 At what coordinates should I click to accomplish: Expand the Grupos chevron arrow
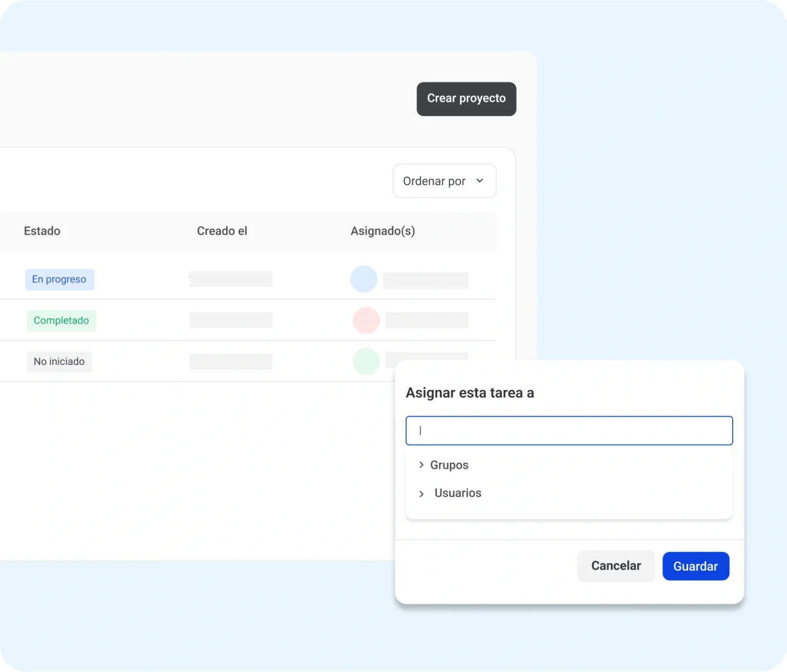click(x=421, y=465)
